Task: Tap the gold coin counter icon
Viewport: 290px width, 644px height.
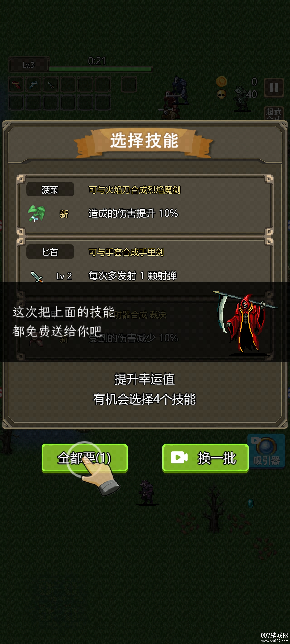Action: 222,82
